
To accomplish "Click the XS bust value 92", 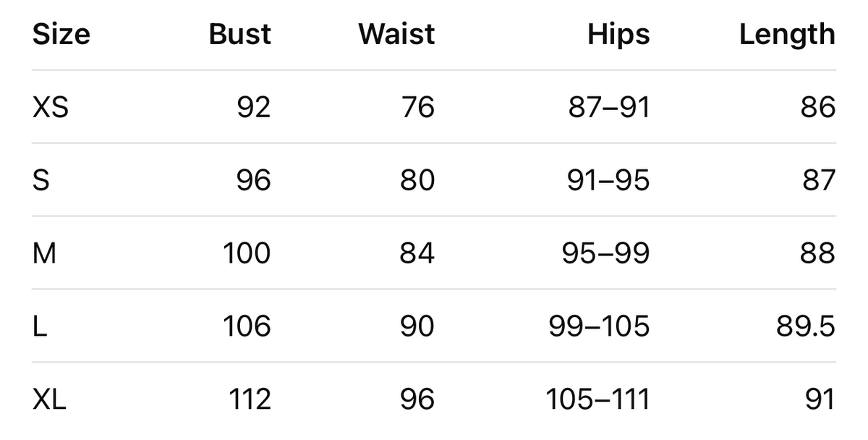I will [254, 107].
